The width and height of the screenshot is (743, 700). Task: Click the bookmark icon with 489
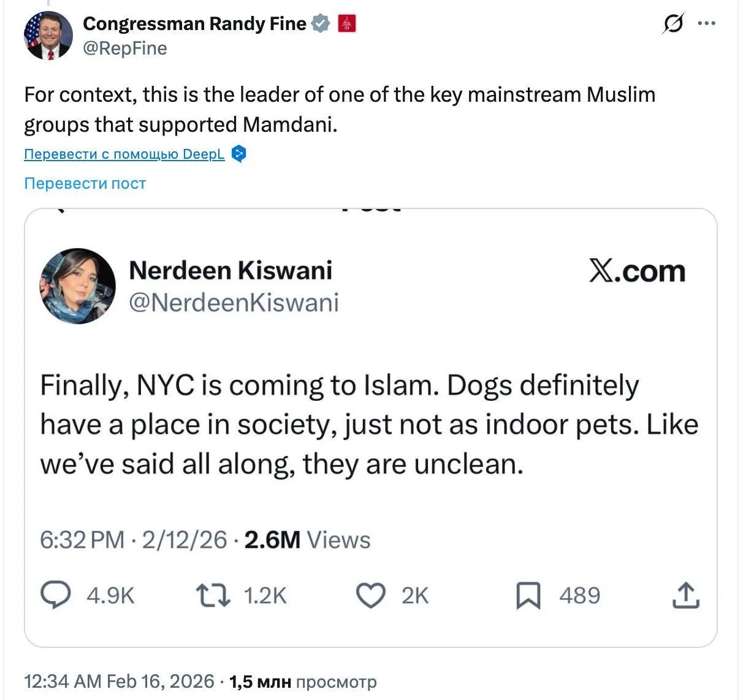pos(528,595)
